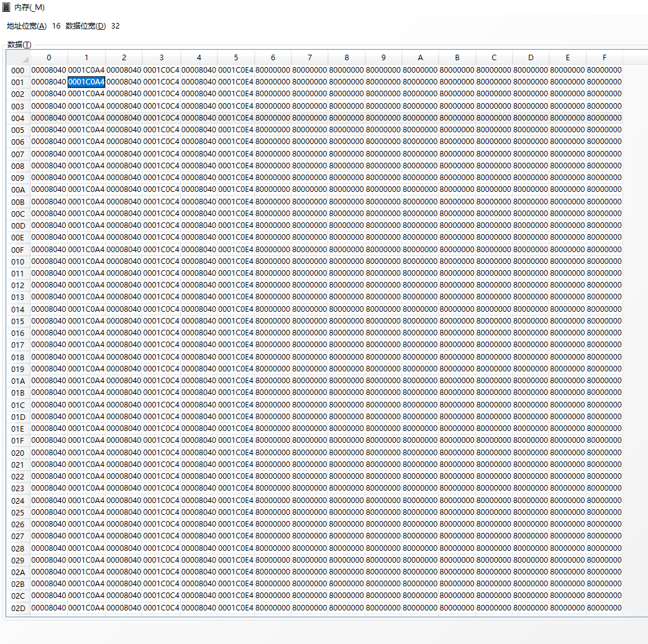
Task: Click the memory chip icon in the title
Action: click(x=6, y=7)
